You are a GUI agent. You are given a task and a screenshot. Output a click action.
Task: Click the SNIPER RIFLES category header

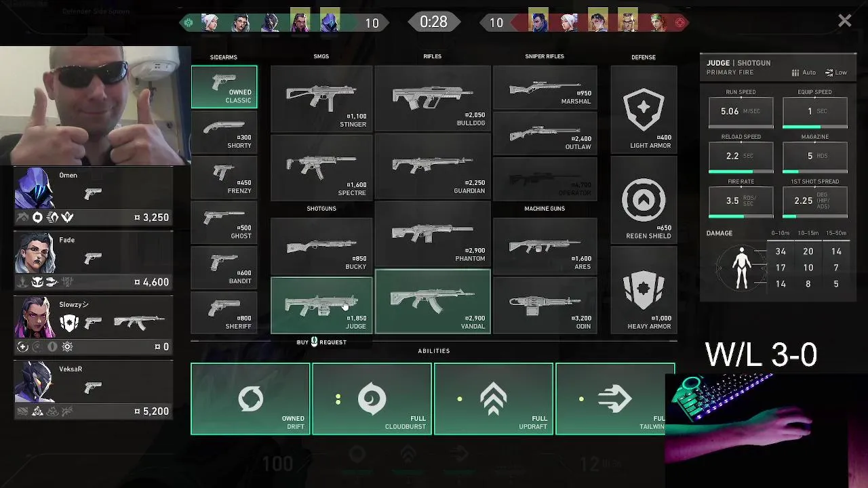tap(545, 56)
